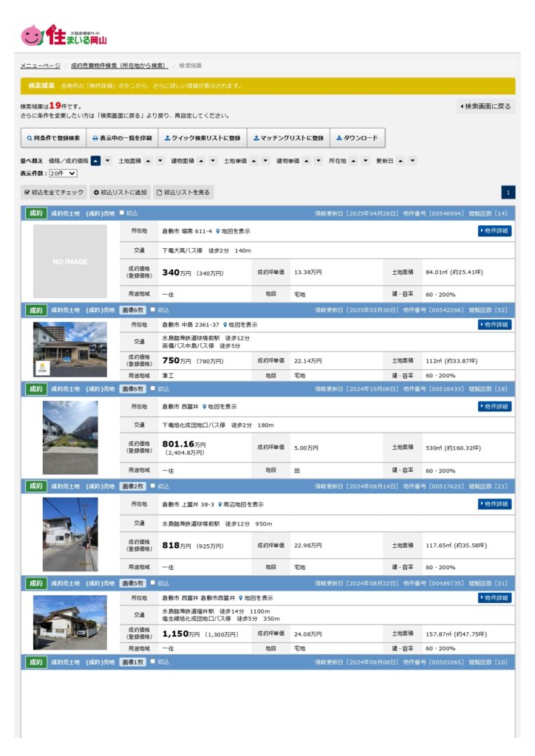Sort 所在地 descending
Viewport: 535px width, 756px height.
[366, 161]
